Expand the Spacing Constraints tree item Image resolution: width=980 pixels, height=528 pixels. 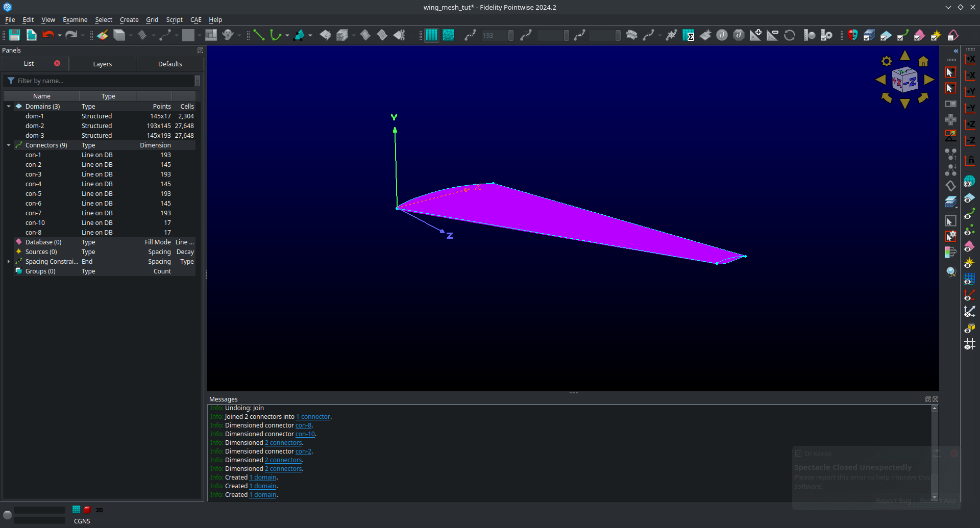click(x=8, y=261)
